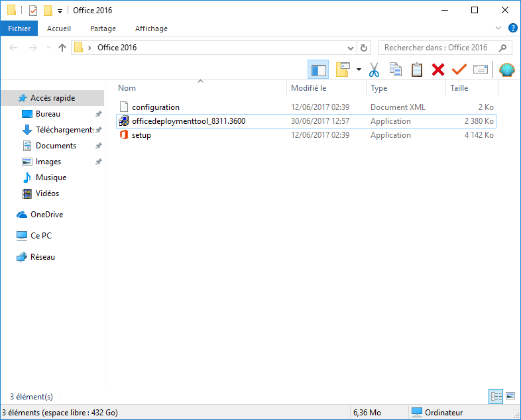Click the Ordinateur status bar entry

point(437,412)
